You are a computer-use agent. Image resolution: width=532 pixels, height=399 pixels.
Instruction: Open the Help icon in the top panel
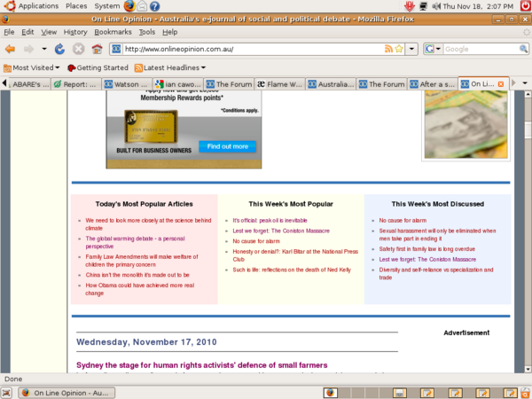coord(154,6)
